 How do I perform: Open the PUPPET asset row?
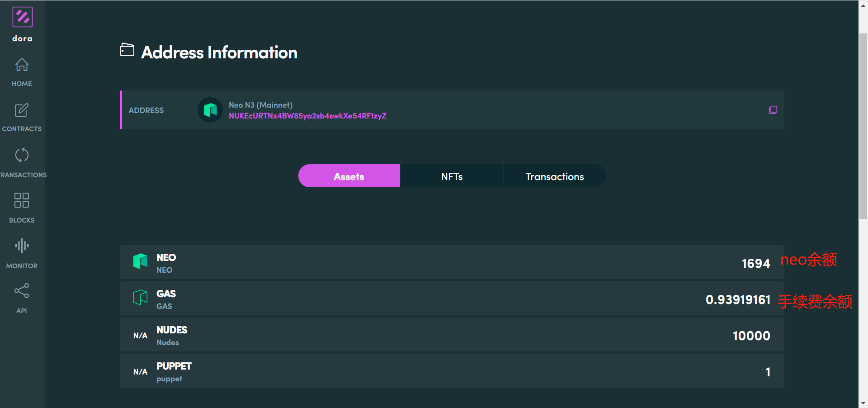452,371
